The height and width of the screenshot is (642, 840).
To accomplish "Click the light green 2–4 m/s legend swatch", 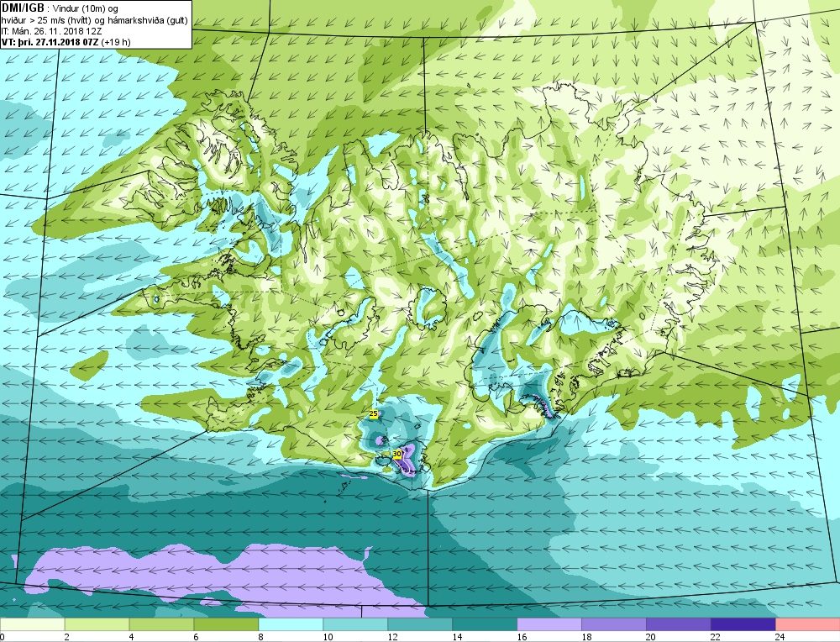I will point(97,625).
